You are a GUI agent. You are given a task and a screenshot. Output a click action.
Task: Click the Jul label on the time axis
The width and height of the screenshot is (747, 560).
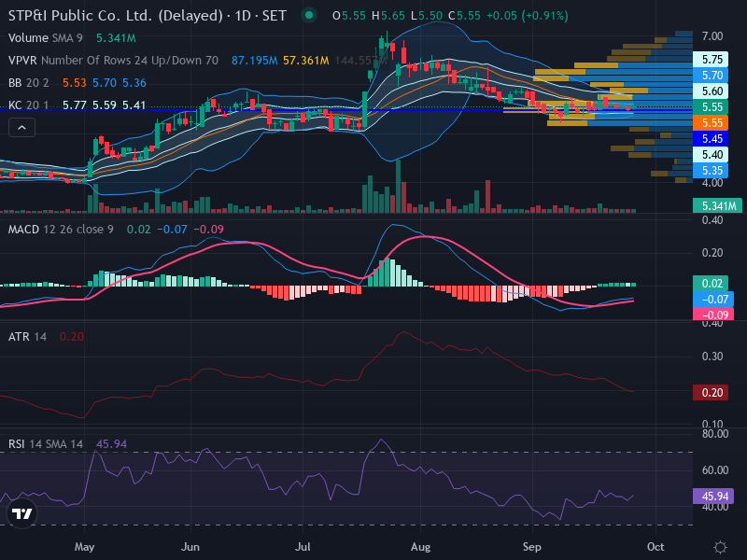(303, 547)
